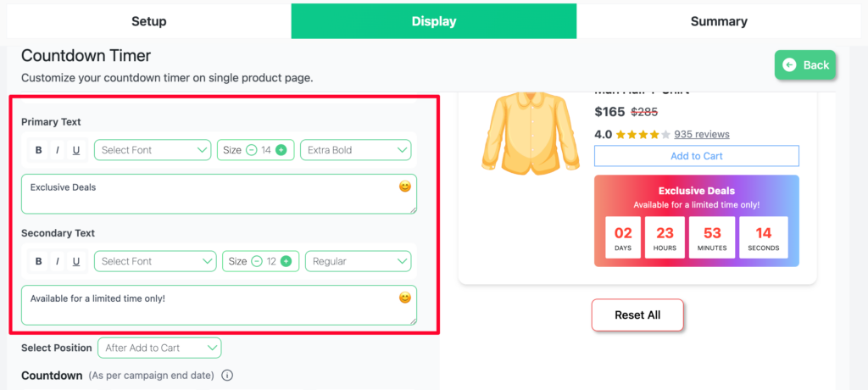Switch to the Setup tab
Screen dimensions: 868x390
tap(149, 21)
